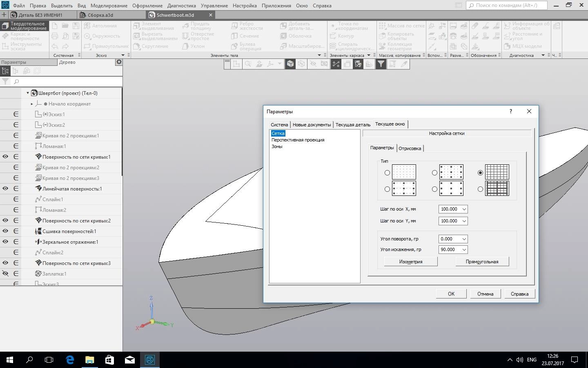Click the Изометрия button
The image size is (588, 368).
pyautogui.click(x=411, y=262)
